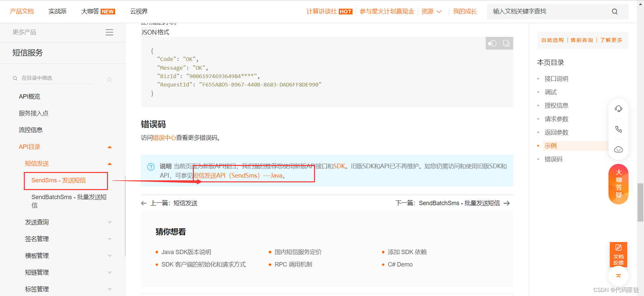Open 服务接入点 in the sidebar
Image resolution: width=644 pixels, height=296 pixels.
coord(34,113)
